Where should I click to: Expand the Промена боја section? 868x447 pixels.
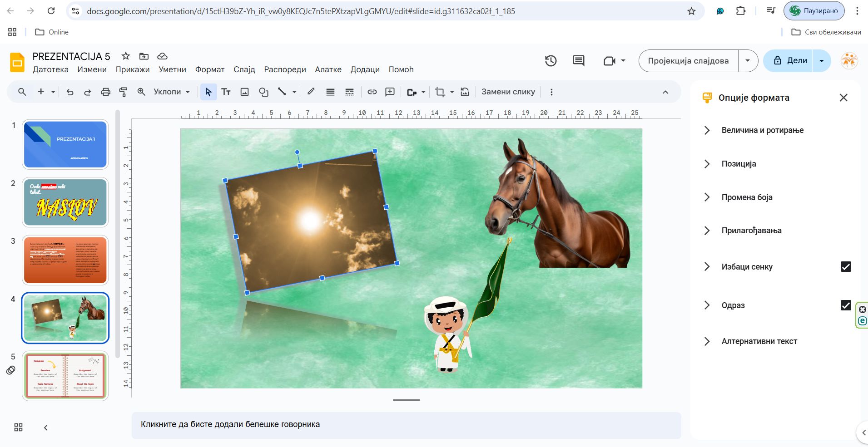click(x=747, y=197)
